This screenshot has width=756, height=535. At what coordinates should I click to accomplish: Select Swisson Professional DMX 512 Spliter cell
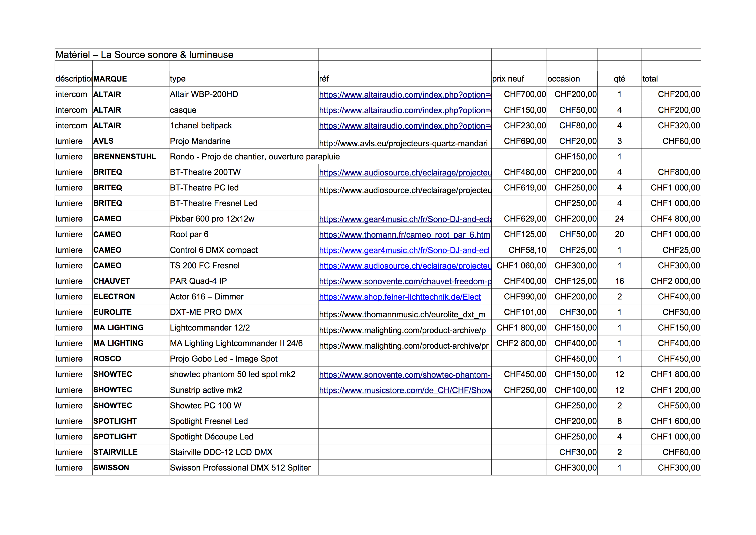point(244,468)
